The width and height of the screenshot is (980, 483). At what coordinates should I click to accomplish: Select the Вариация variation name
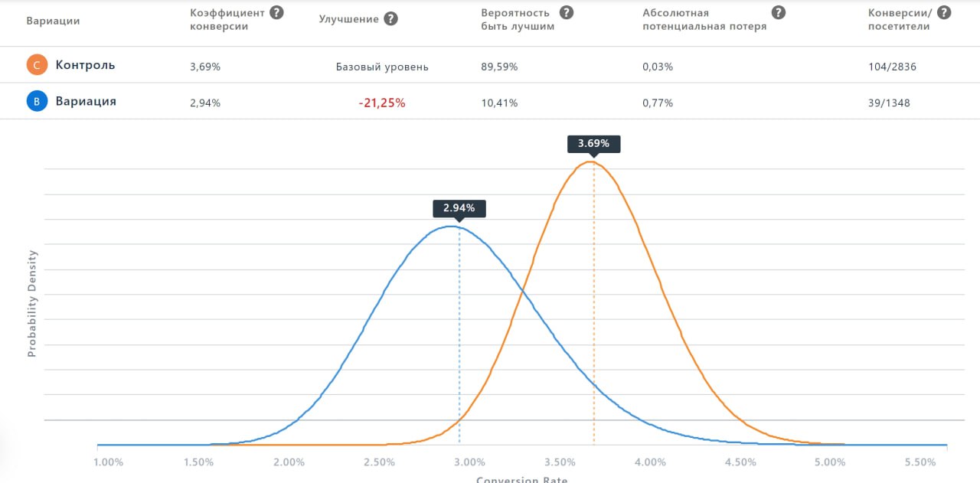[x=86, y=101]
